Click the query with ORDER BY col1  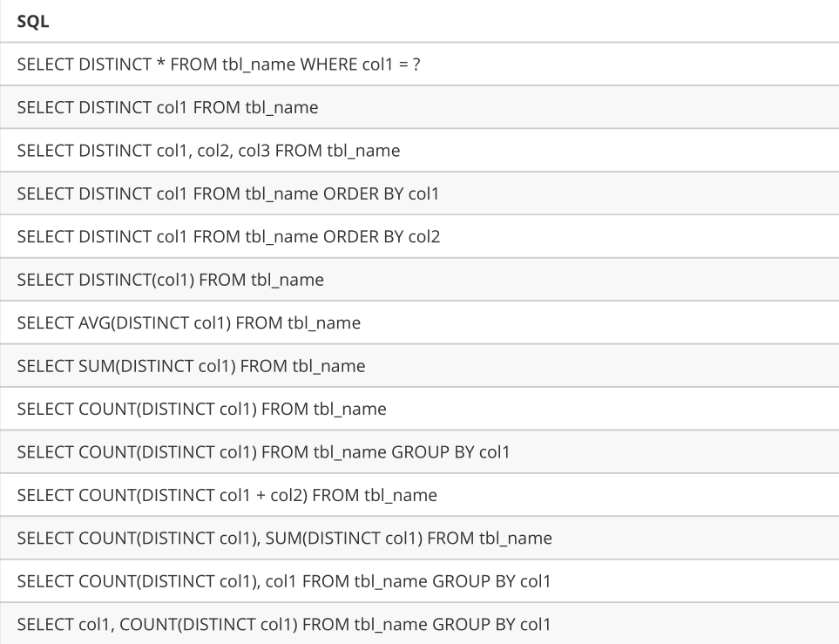click(x=420, y=193)
